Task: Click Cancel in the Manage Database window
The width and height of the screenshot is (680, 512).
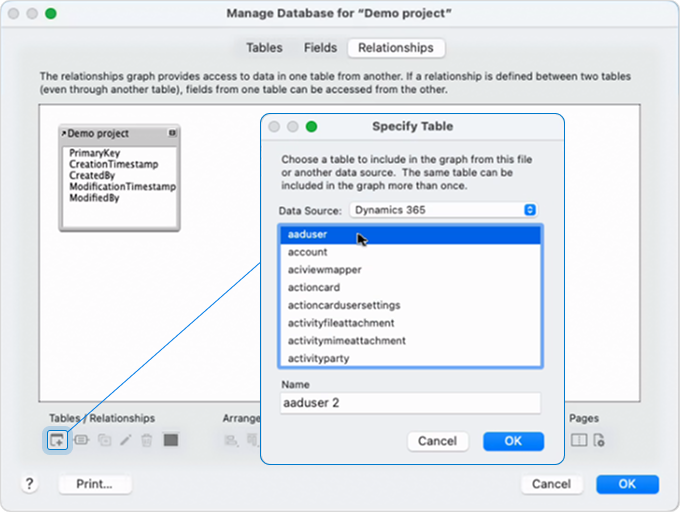Action: pos(551,484)
